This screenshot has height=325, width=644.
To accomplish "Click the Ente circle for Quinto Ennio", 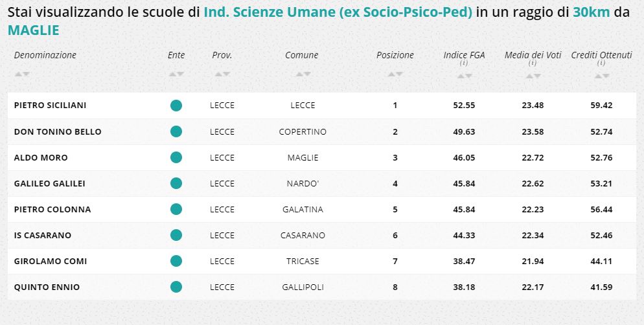I will coord(176,287).
